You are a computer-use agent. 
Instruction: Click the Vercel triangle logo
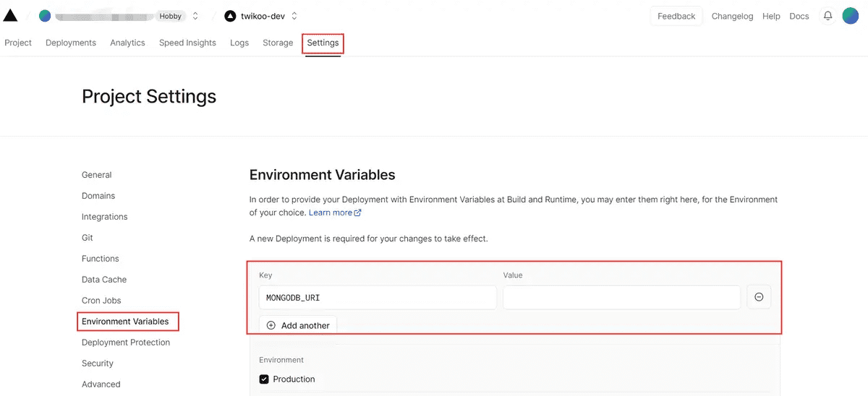10,16
